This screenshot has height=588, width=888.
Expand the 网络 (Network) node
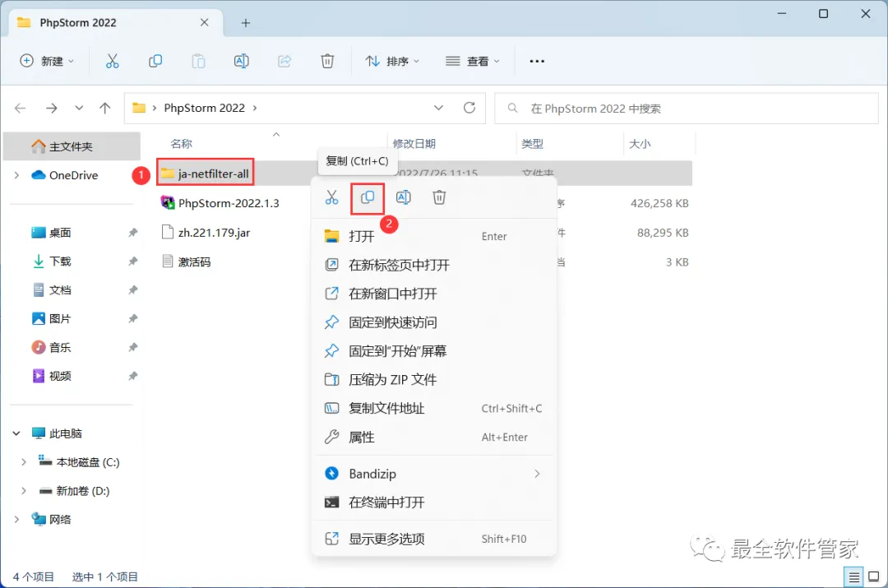(16, 520)
